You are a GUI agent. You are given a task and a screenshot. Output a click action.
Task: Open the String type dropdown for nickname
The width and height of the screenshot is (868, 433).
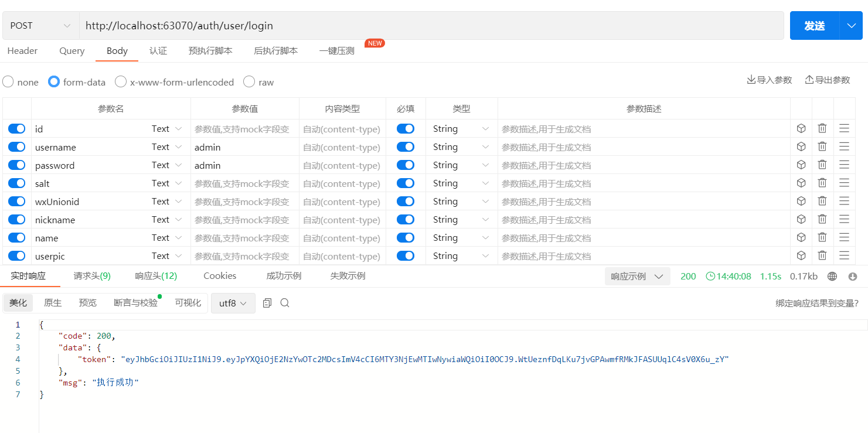(x=461, y=220)
